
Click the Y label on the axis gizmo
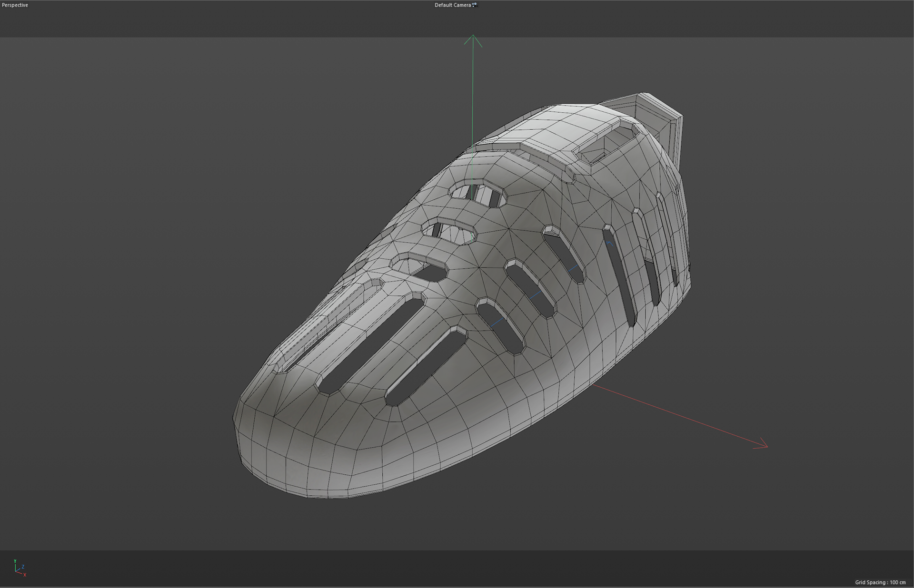pyautogui.click(x=15, y=561)
